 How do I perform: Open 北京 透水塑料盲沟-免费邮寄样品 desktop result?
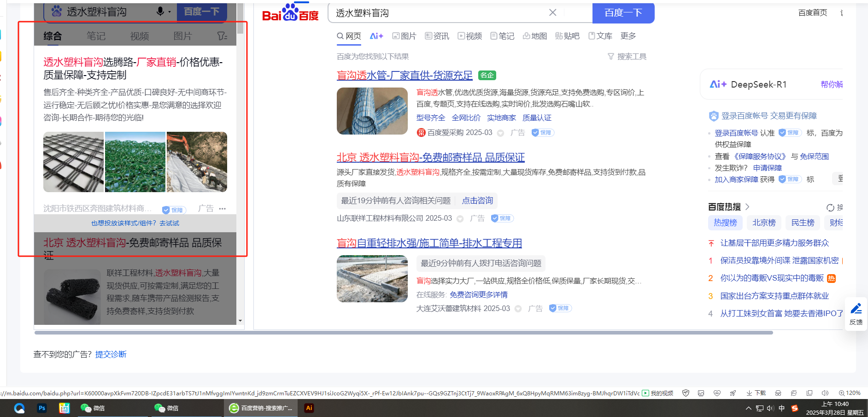pyautogui.click(x=431, y=158)
